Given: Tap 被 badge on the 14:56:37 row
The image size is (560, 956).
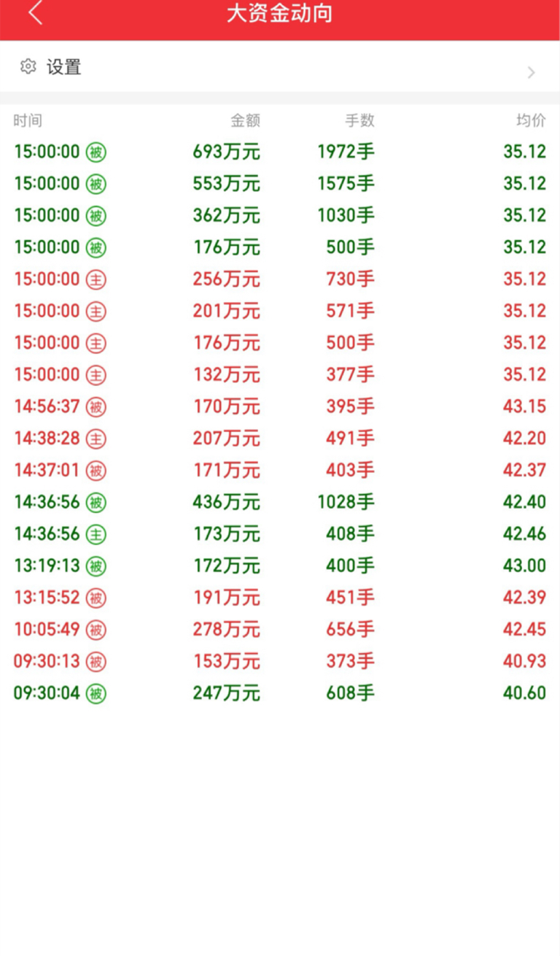Looking at the screenshot, I should (x=96, y=406).
